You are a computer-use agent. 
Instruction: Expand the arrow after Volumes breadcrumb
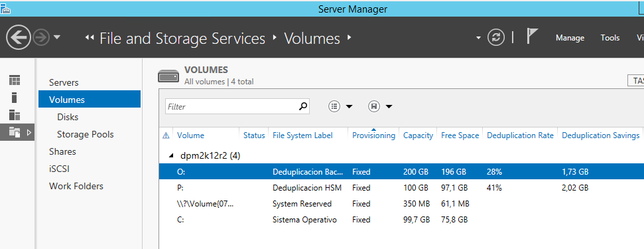(x=349, y=38)
